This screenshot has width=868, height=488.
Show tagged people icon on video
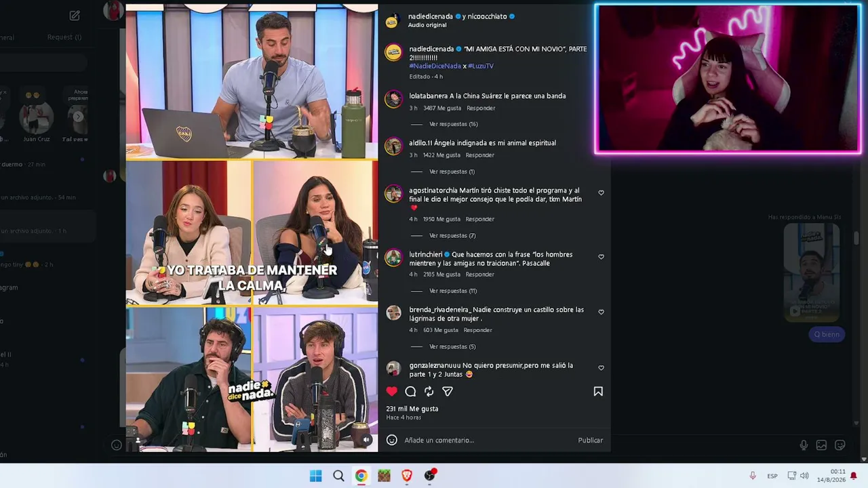tap(138, 440)
